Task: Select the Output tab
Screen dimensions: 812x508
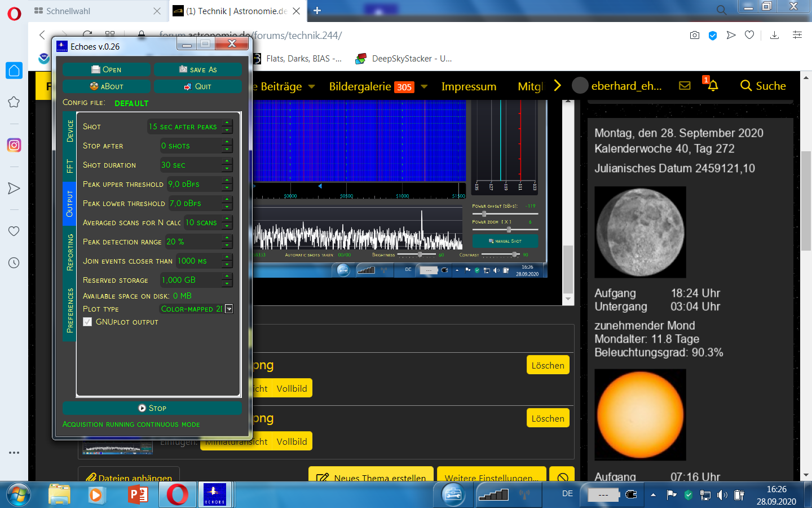Action: pos(69,204)
